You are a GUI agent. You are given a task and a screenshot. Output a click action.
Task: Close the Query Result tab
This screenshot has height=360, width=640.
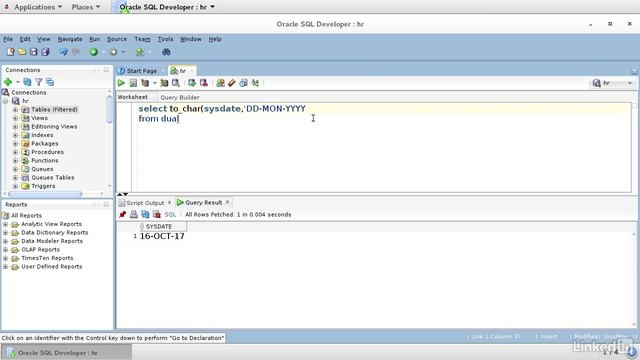coord(227,202)
